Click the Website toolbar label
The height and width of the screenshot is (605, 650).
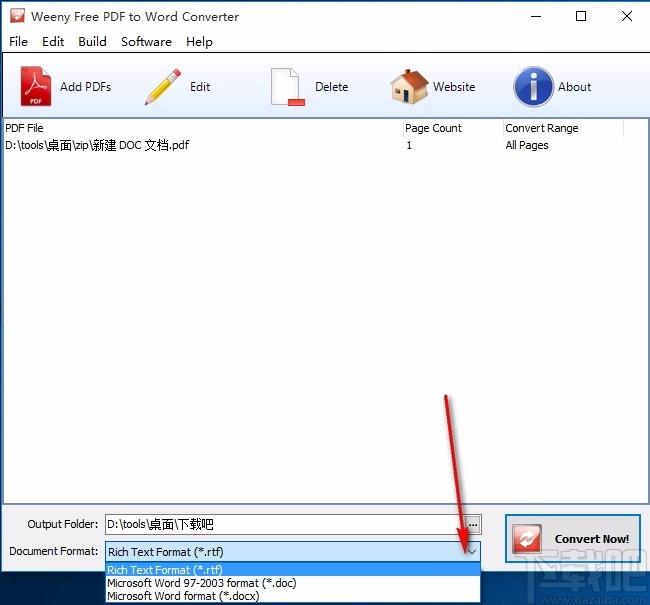454,87
